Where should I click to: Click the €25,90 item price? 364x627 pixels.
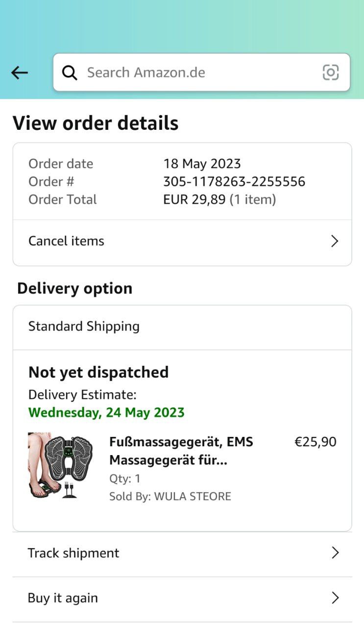tap(315, 442)
